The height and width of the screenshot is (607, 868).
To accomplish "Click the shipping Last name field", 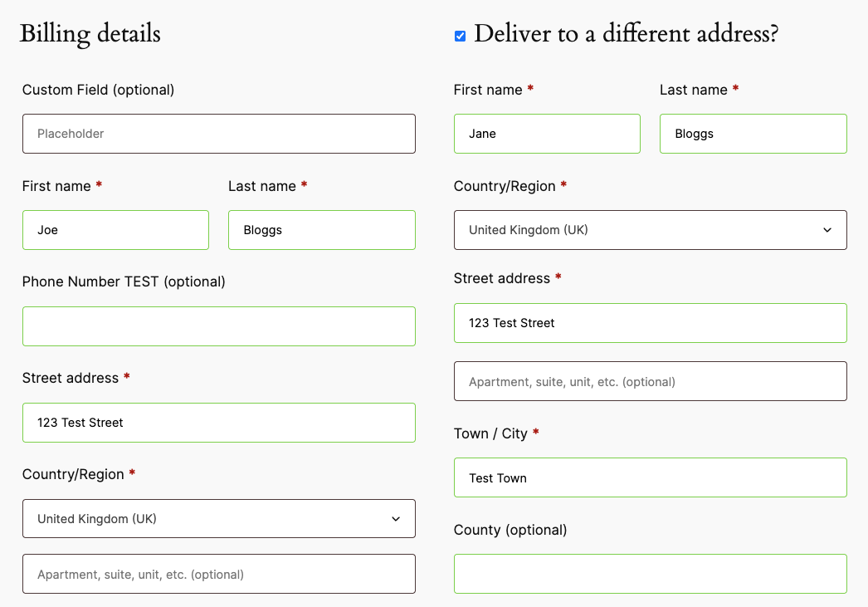I will point(753,134).
